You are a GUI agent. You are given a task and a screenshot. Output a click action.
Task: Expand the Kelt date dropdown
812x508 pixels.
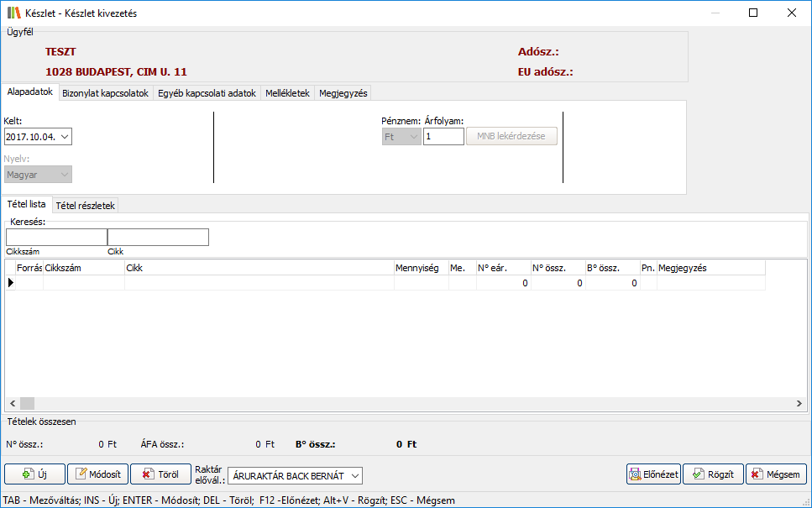(65, 137)
